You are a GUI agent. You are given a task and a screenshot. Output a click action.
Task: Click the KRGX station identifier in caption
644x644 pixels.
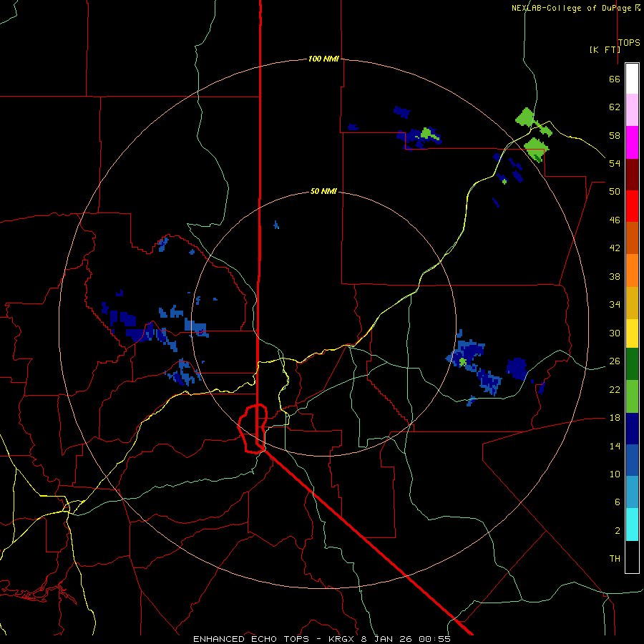pos(342,639)
